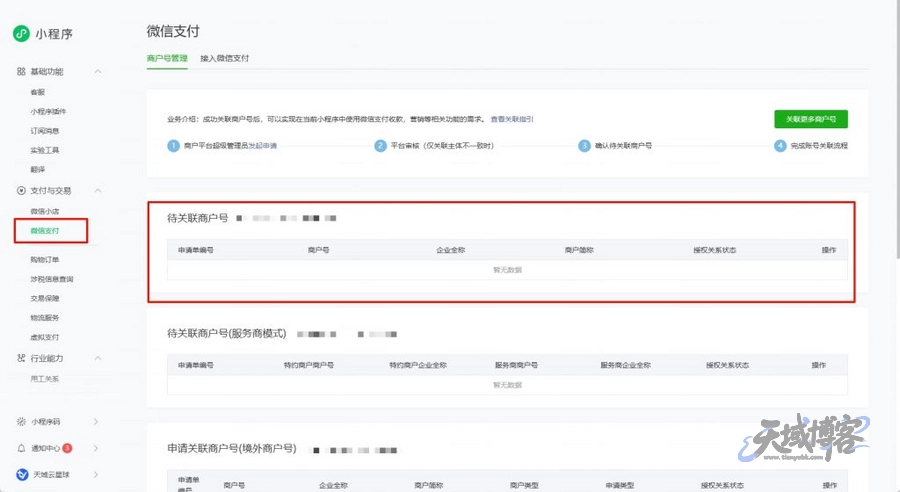Click the 微信支付 page heading
Screen dimensions: 900x492
173,31
